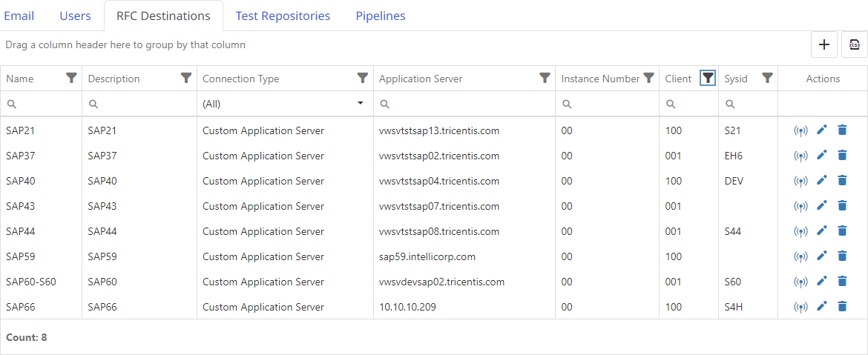868x355 pixels.
Task: Open the Sysid column filter
Action: pyautogui.click(x=767, y=78)
